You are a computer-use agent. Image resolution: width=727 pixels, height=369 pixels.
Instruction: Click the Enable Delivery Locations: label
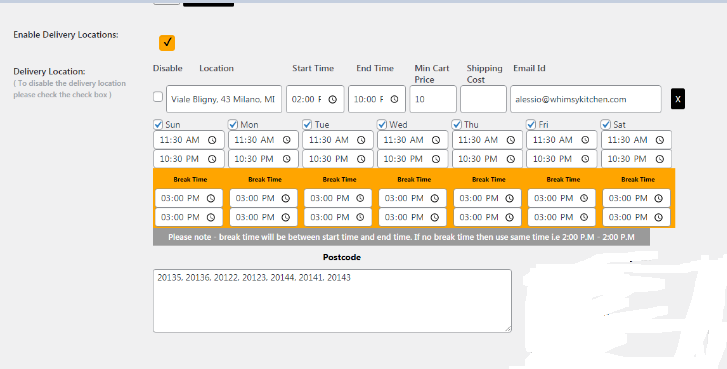point(66,35)
